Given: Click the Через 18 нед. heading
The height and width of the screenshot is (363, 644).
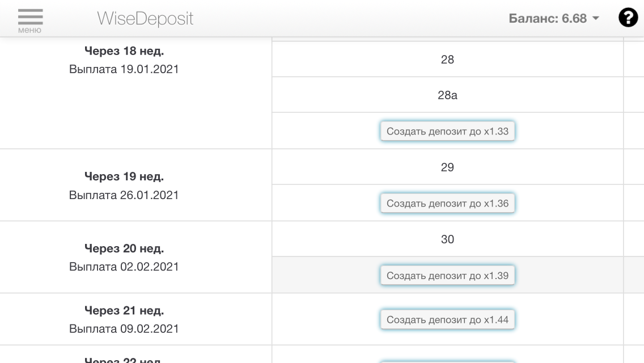Looking at the screenshot, I should (124, 51).
